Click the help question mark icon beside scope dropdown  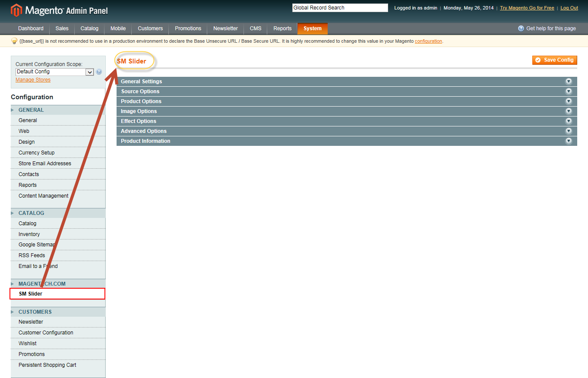pos(99,72)
